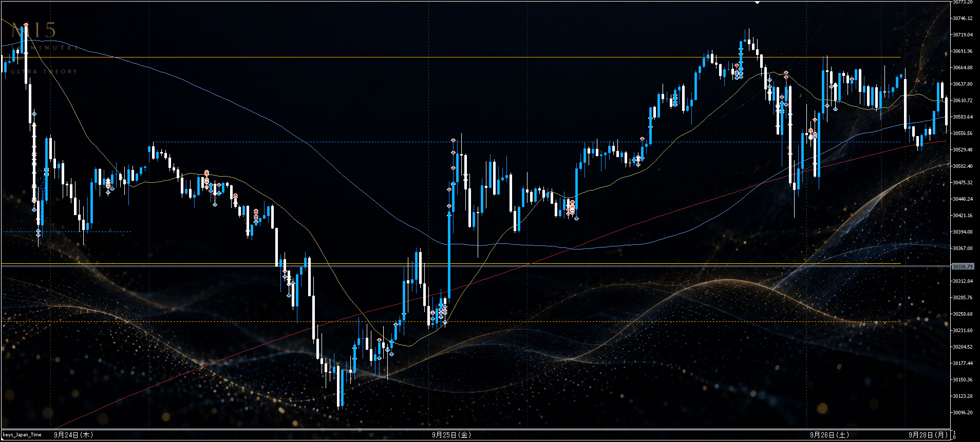Viewport: 980px width, 442px height.
Task: Click the 30529.48 price scale label
Action: 963,150
